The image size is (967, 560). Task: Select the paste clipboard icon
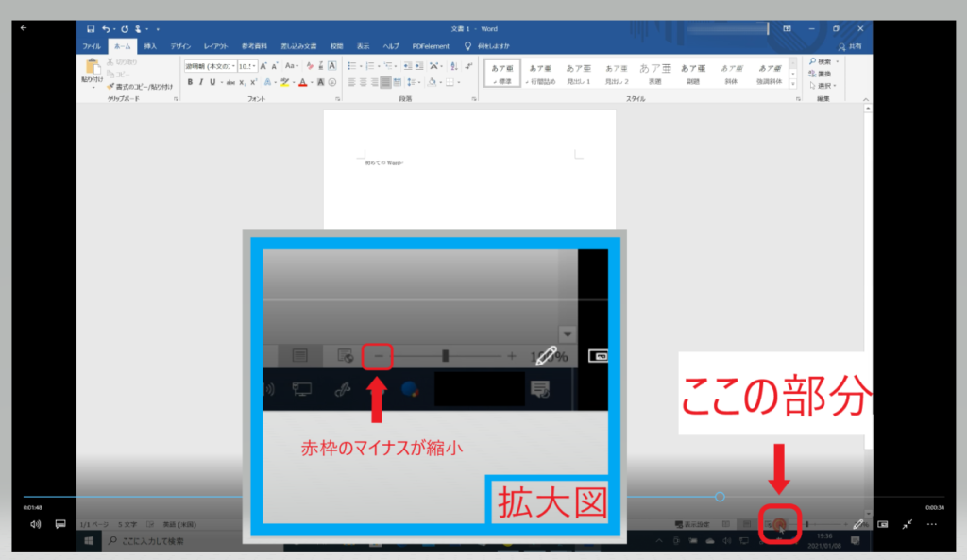click(x=93, y=68)
